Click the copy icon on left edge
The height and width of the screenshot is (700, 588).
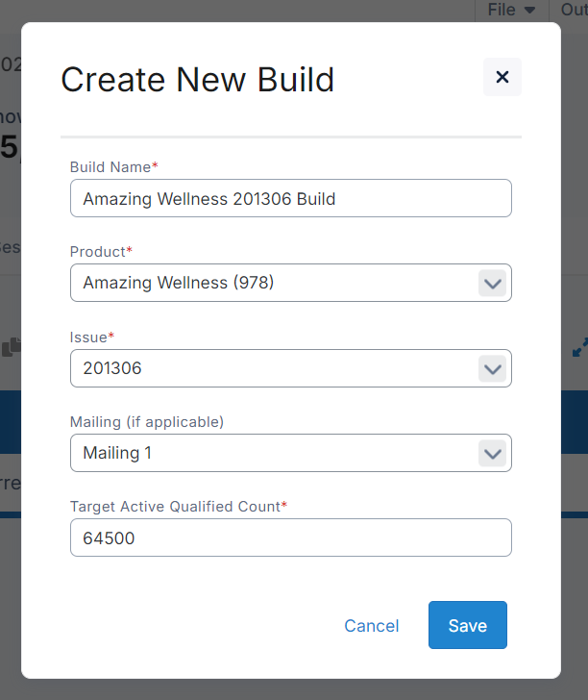pyautogui.click(x=12, y=347)
